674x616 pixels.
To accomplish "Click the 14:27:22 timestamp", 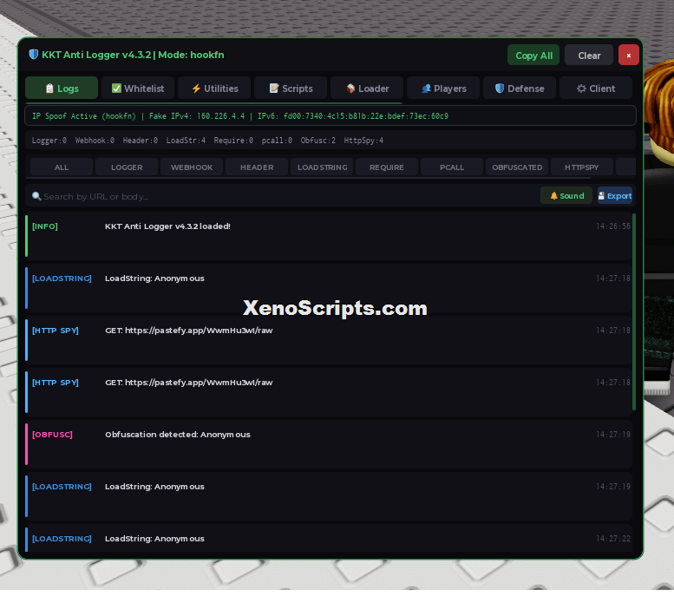I will pyautogui.click(x=613, y=538).
